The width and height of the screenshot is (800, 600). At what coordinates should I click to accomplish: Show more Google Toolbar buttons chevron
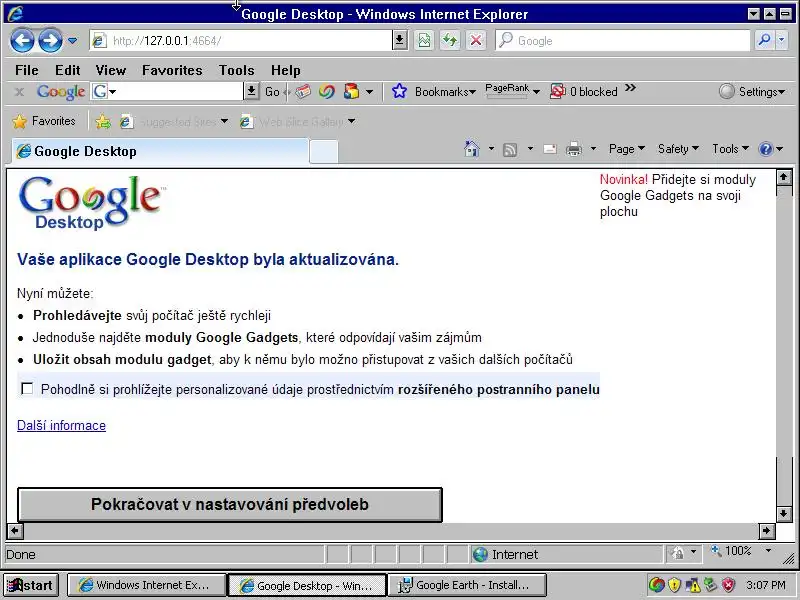(631, 88)
